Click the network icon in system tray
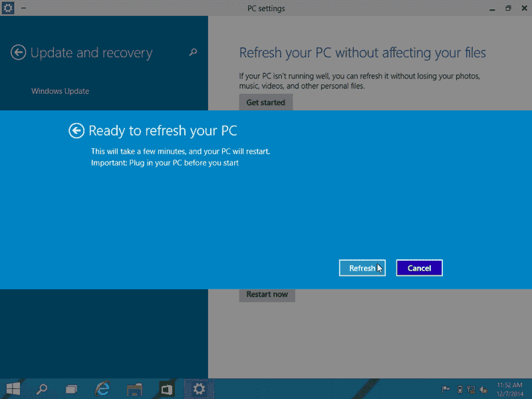Viewport: 532px width, 399px height. [471, 390]
